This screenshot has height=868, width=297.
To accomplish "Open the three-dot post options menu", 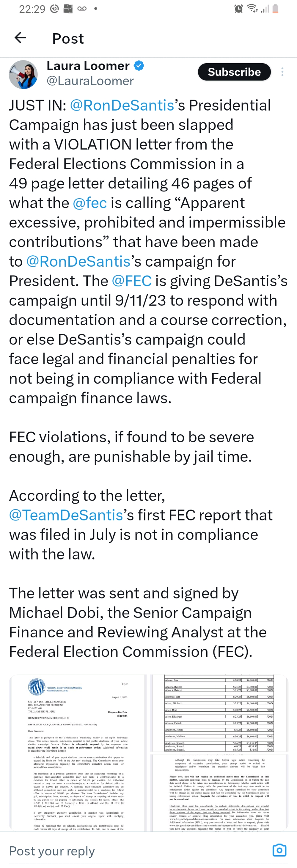I will (282, 72).
